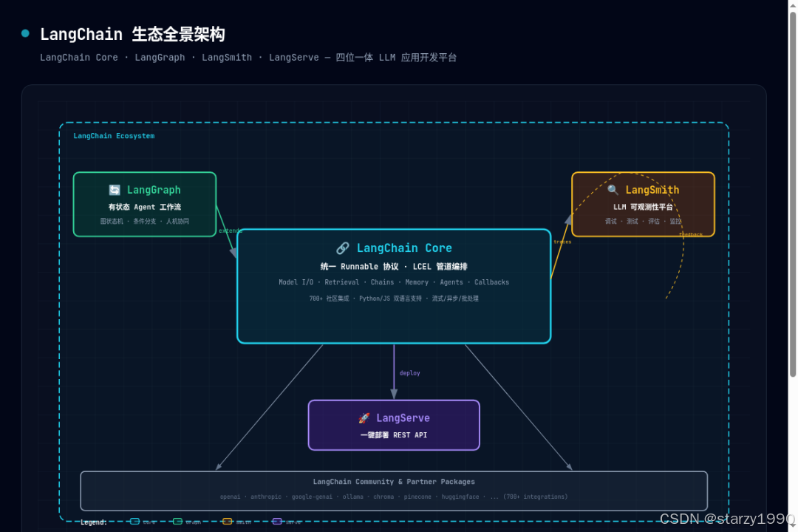Screen dimensions: 798x532
Task: Click the LangGraph node title
Action: (x=154, y=190)
